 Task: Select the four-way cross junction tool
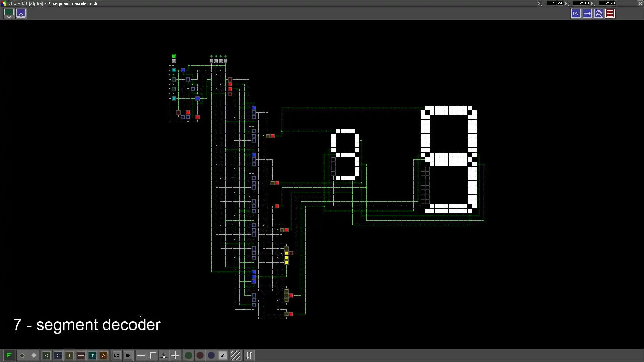175,355
